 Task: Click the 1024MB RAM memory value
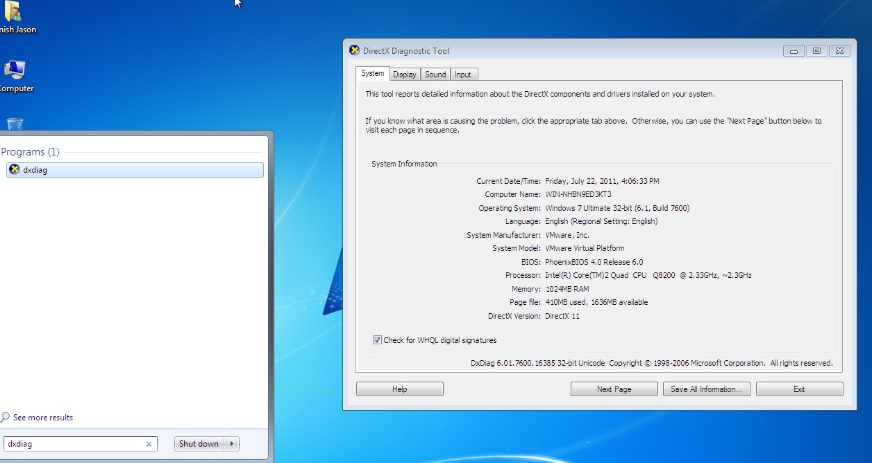(x=567, y=289)
